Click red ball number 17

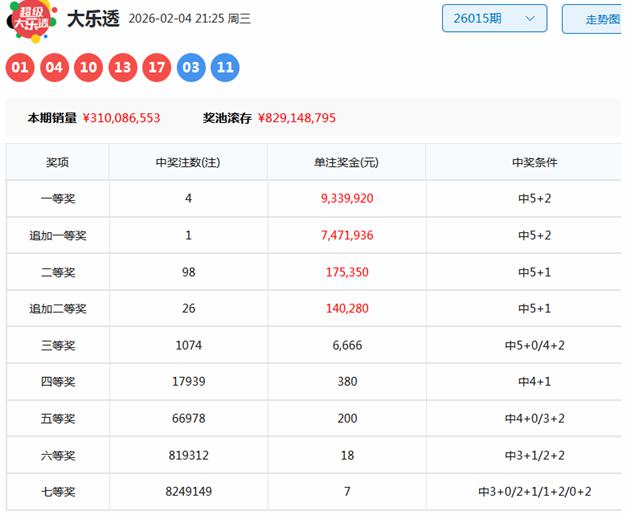pyautogui.click(x=157, y=68)
